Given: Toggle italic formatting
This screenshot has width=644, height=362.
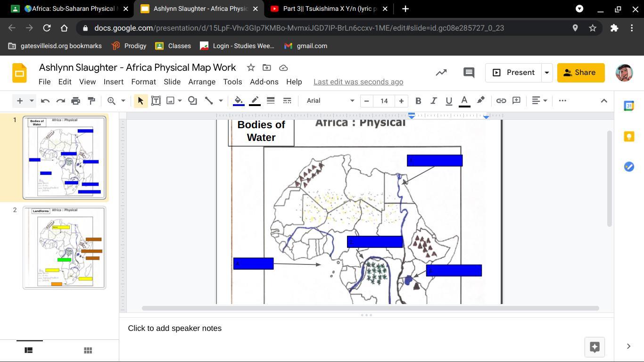Looking at the screenshot, I should tap(433, 100).
